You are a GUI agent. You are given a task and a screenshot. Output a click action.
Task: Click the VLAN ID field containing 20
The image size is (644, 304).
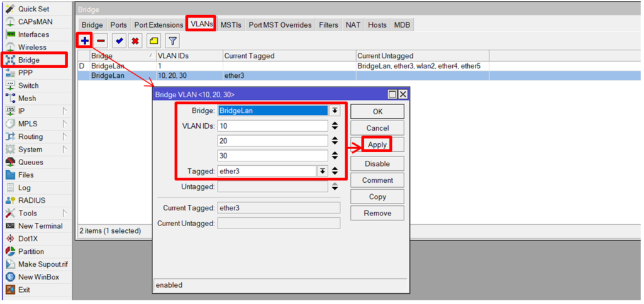tap(272, 141)
